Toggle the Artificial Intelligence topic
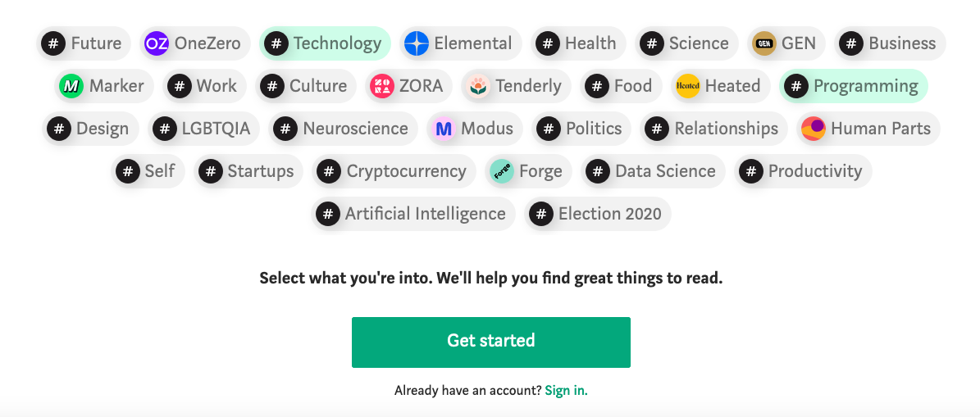The width and height of the screenshot is (980, 417). tap(413, 214)
